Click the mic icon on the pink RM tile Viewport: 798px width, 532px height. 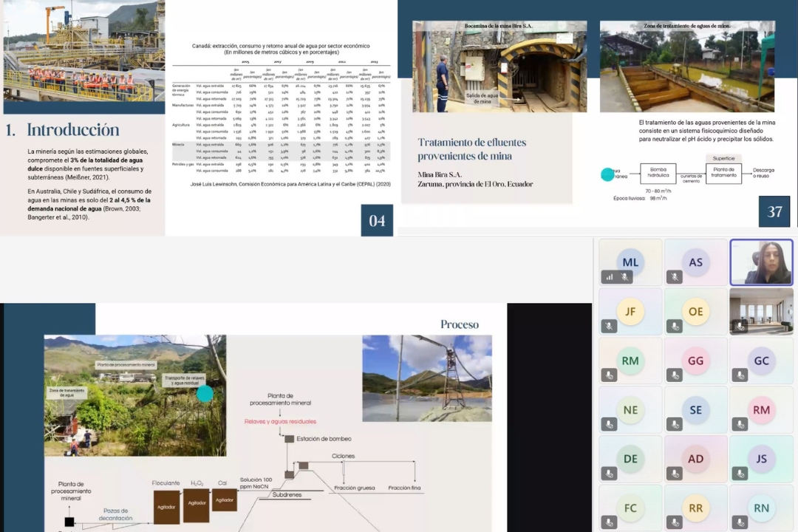740,424
